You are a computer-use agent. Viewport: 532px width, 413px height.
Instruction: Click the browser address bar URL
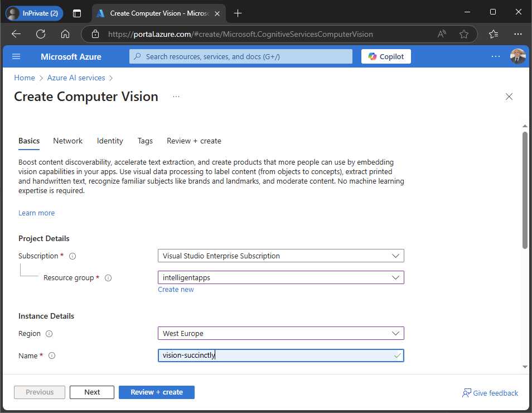pyautogui.click(x=240, y=34)
